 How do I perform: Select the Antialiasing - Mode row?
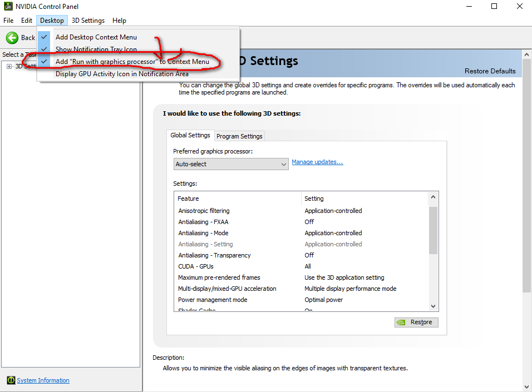coord(301,233)
